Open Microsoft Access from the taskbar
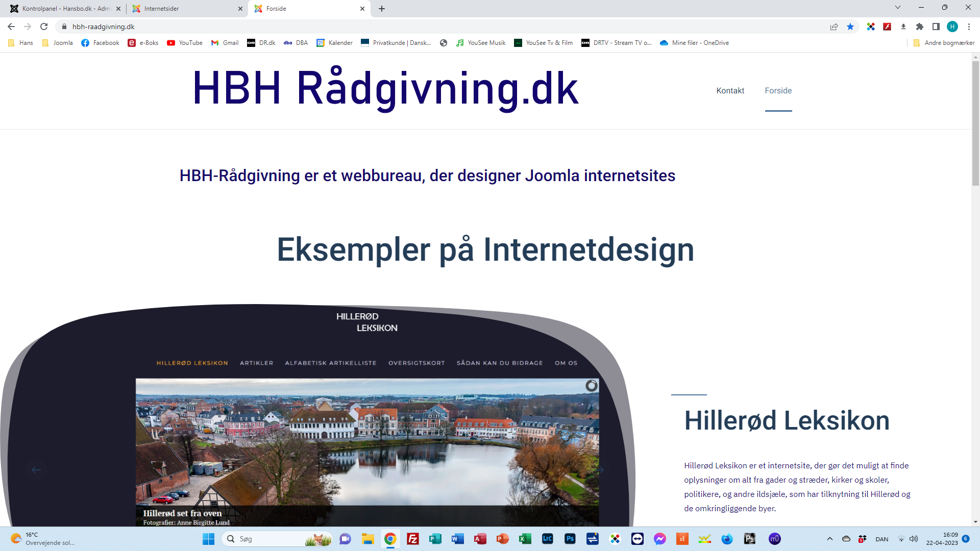This screenshot has width=980, height=551. click(480, 539)
